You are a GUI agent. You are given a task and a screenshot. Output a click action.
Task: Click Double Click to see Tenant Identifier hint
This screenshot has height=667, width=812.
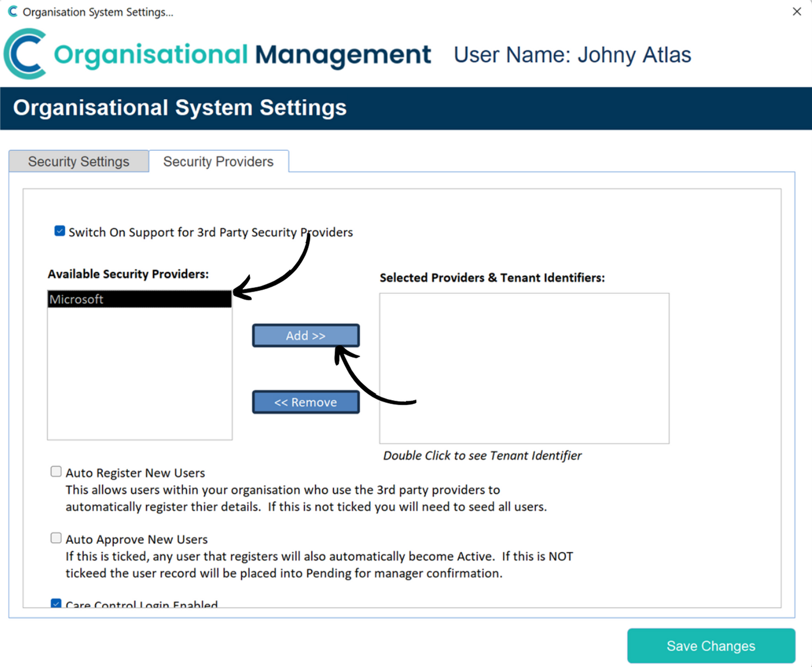pos(482,456)
